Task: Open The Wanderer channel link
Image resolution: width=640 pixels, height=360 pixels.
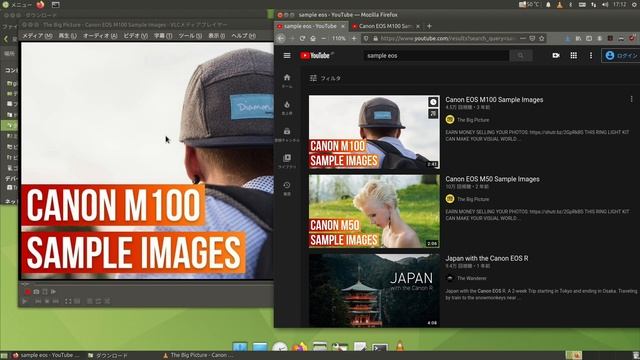Action: (471, 278)
